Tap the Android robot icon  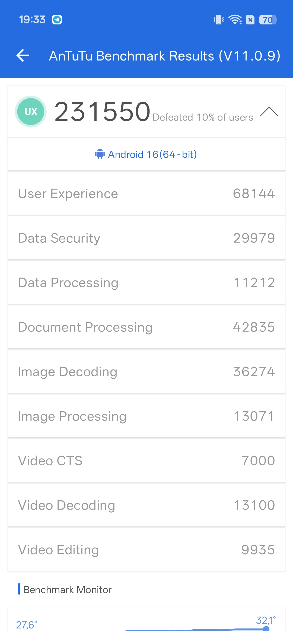click(100, 154)
